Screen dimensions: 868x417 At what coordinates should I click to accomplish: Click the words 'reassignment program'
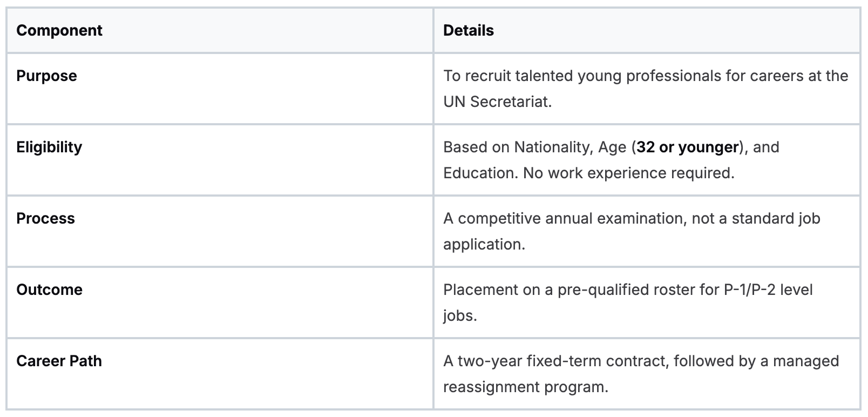pyautogui.click(x=524, y=387)
